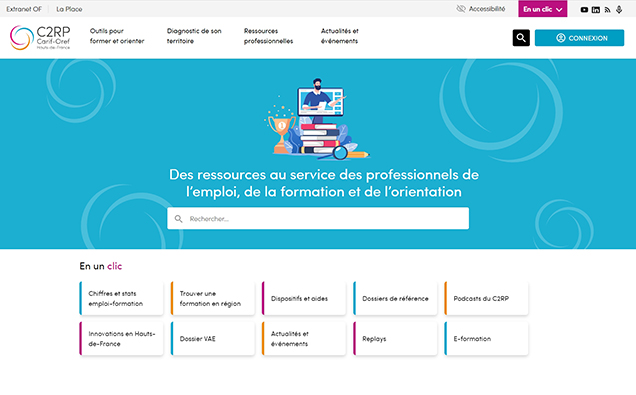Open 'Outils pour former et orienter' menu
636x395 pixels.
pyautogui.click(x=117, y=36)
